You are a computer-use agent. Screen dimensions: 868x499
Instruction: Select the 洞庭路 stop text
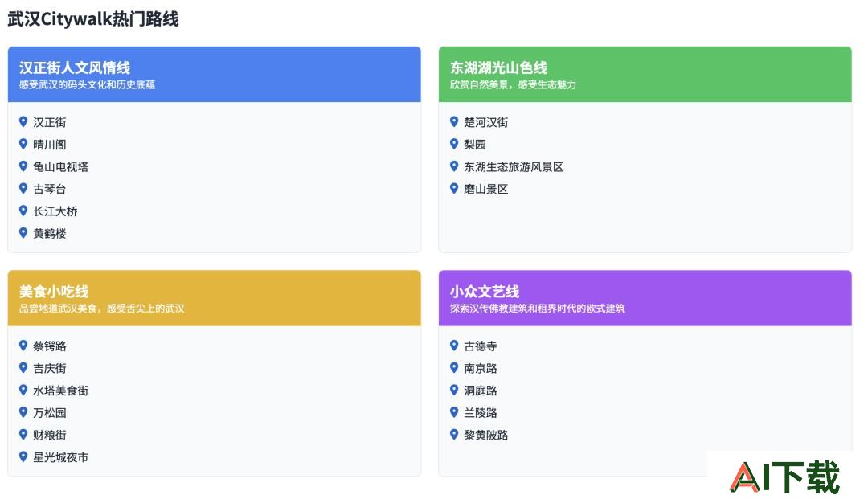[x=480, y=390]
